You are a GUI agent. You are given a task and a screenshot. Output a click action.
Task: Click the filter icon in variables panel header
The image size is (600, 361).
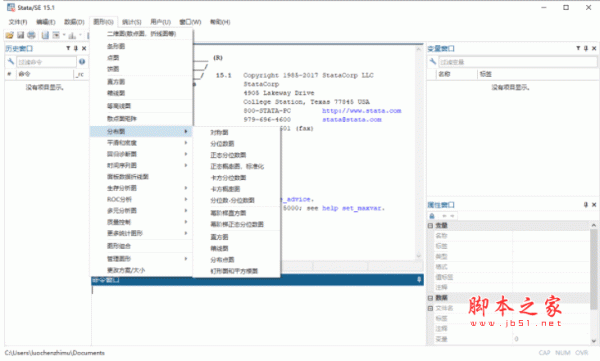pyautogui.click(x=578, y=48)
